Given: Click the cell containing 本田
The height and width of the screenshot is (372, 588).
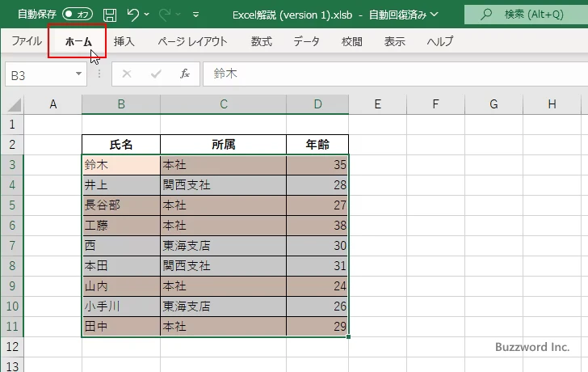Looking at the screenshot, I should click(121, 266).
